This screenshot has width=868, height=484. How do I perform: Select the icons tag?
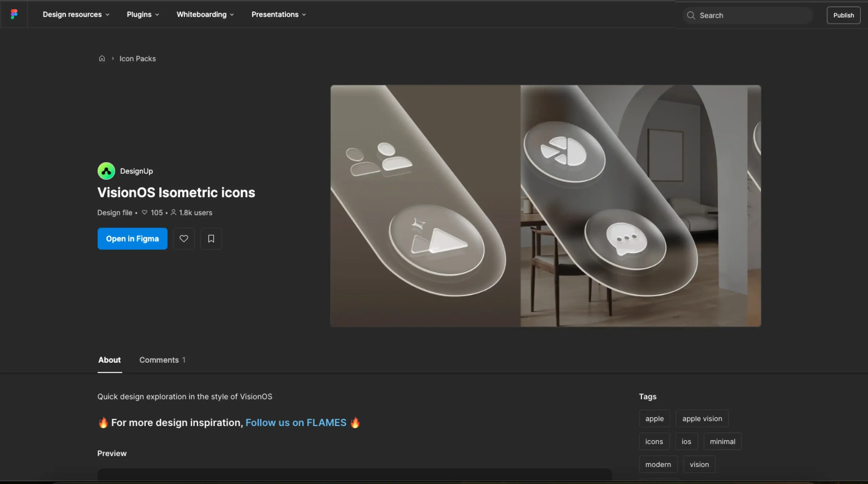(654, 441)
